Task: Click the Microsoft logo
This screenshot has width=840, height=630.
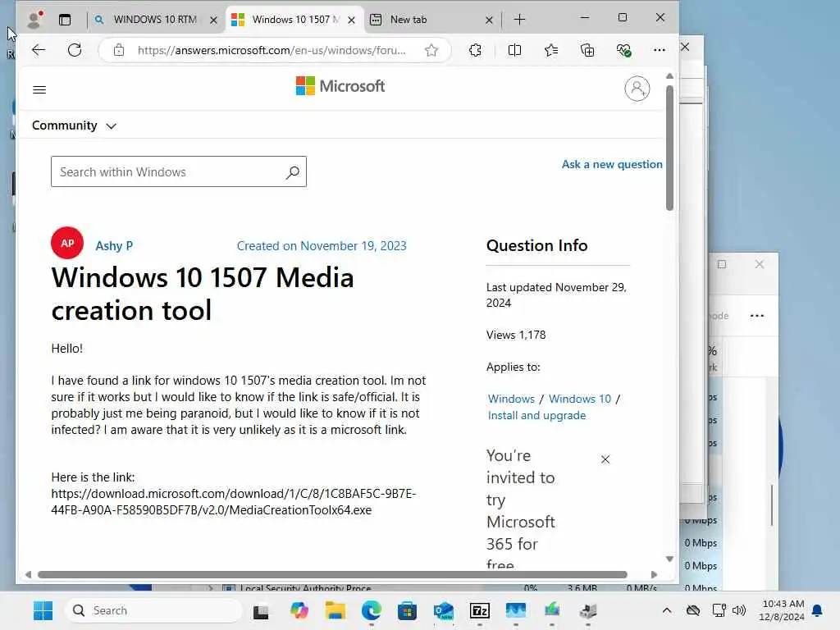Action: pyautogui.click(x=340, y=85)
